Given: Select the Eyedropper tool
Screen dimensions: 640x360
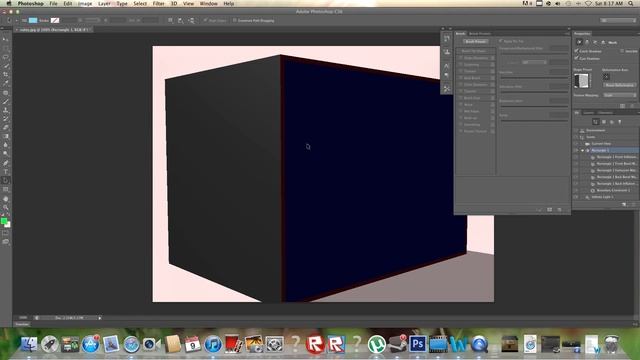Looking at the screenshot, I should (x=6, y=83).
